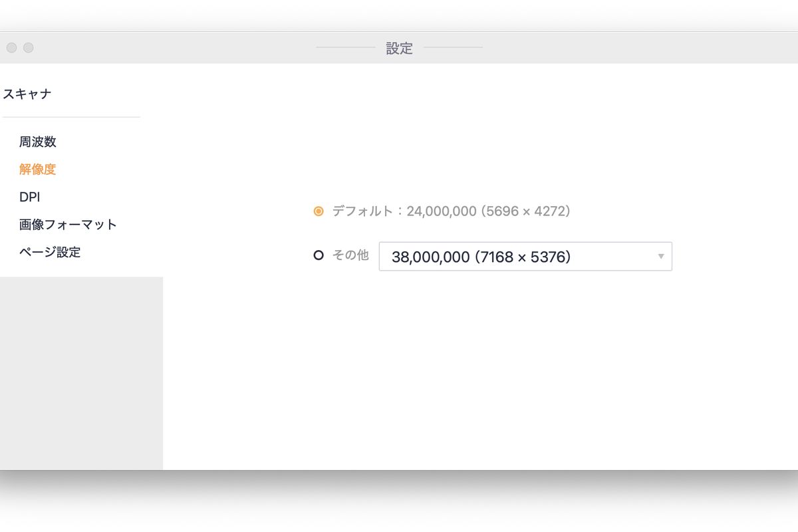Click the divider line under スキャナ
798x532 pixels.
pyautogui.click(x=71, y=118)
